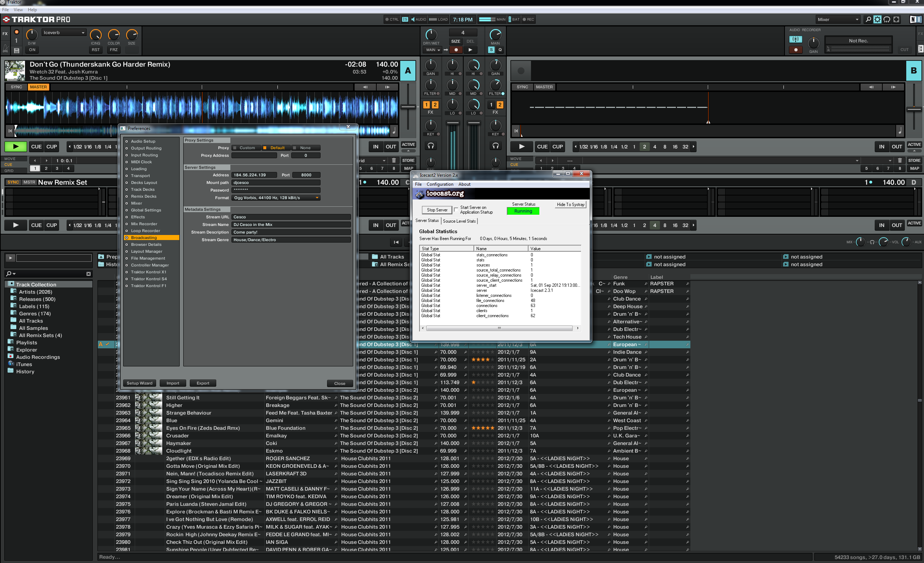924x563 pixels.
Task: Toggle Deck A MASTER button
Action: [38, 87]
